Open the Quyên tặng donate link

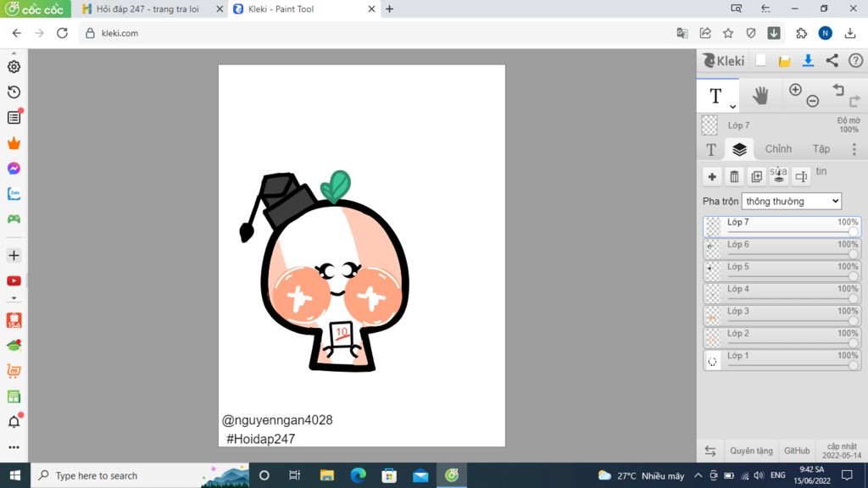point(751,451)
